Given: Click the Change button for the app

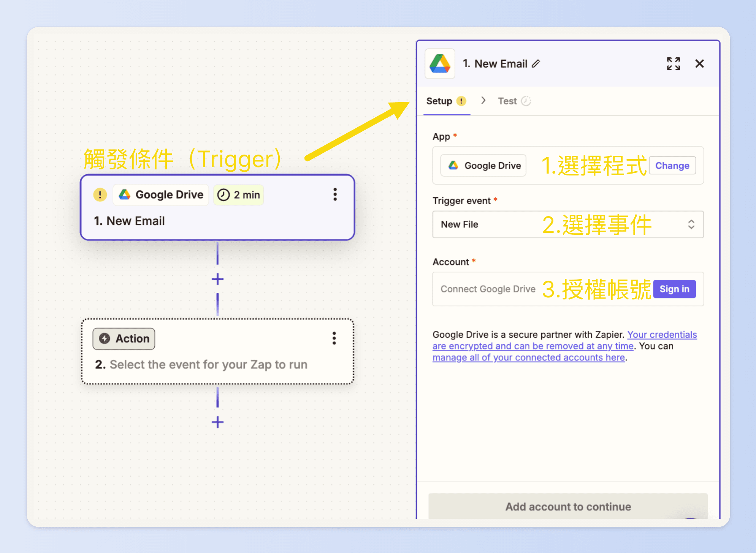Looking at the screenshot, I should pos(672,166).
